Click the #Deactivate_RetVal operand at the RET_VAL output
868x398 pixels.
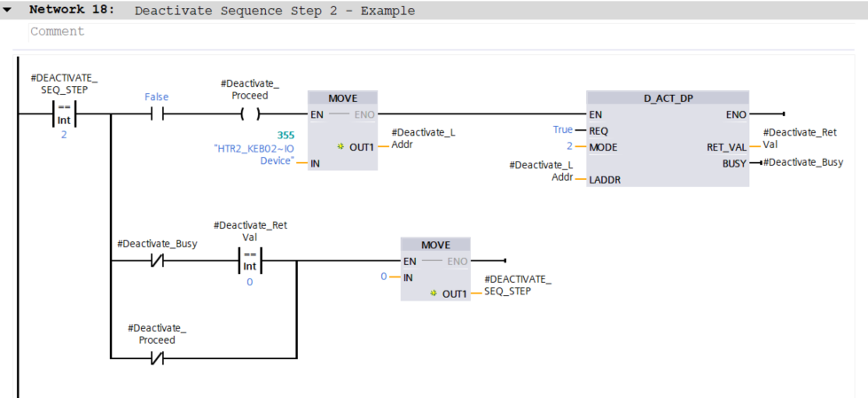pos(800,137)
